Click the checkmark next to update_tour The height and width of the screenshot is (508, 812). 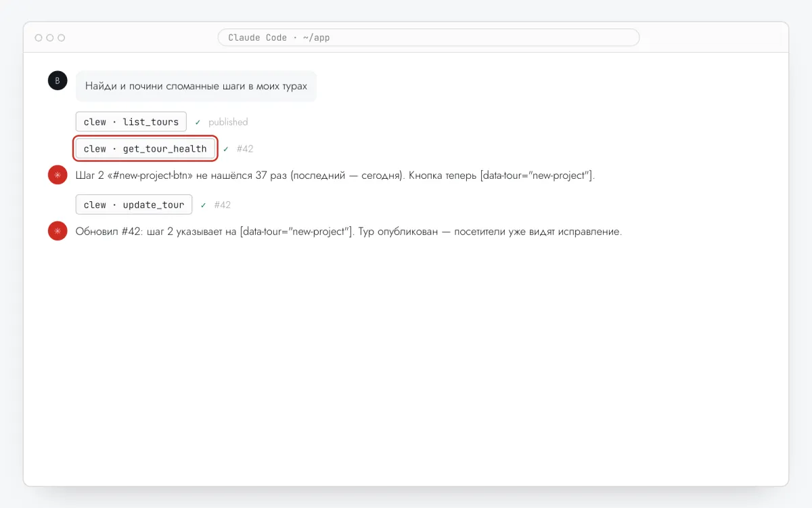point(203,205)
